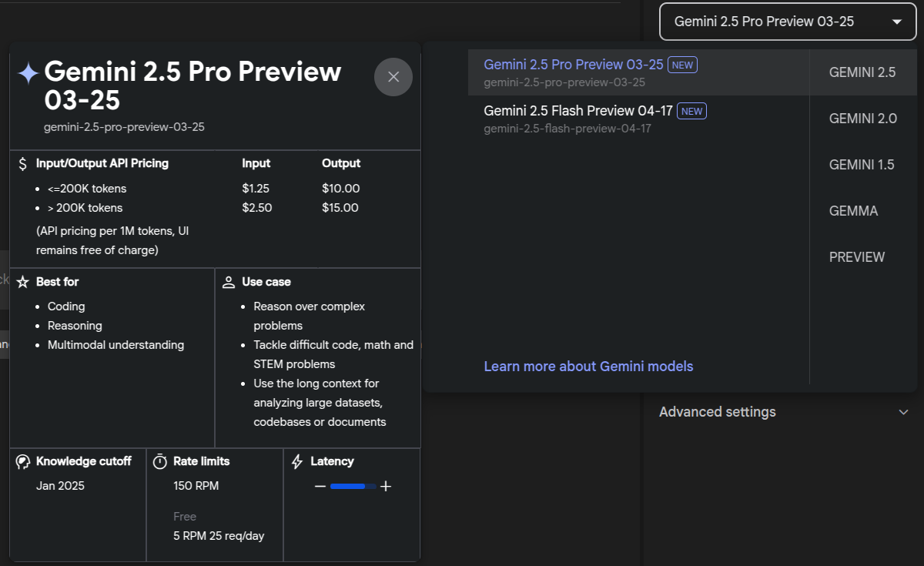Image resolution: width=924 pixels, height=566 pixels.
Task: Click the Reasoning item under Best for
Action: [x=75, y=326]
